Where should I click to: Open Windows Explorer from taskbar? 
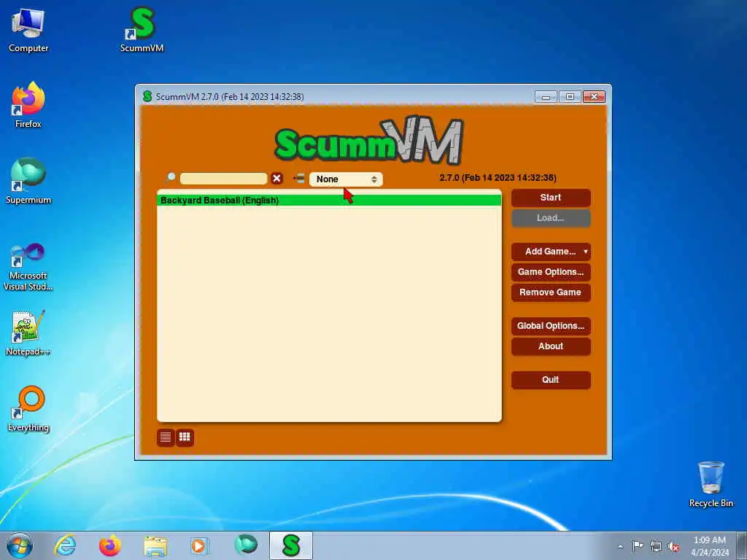pos(155,545)
